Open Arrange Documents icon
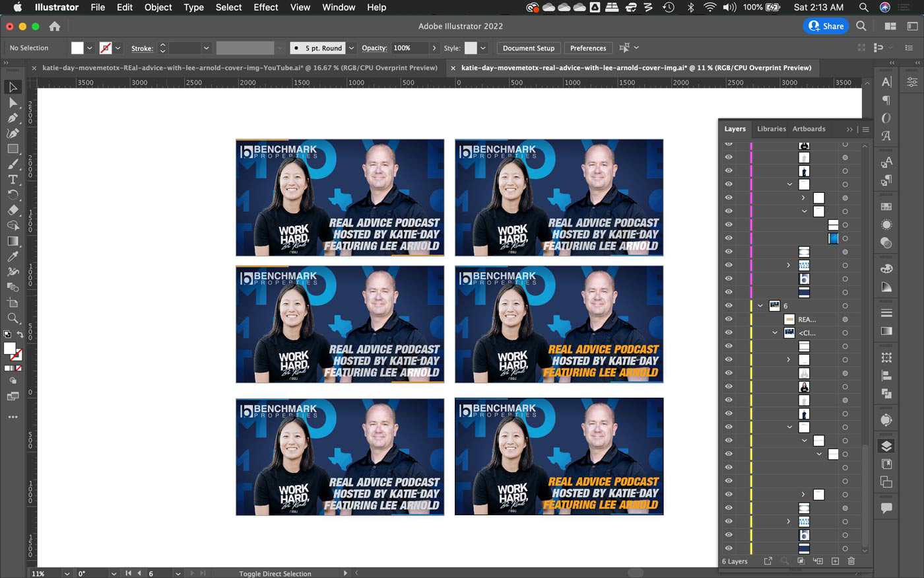This screenshot has height=578, width=924. coord(890,26)
